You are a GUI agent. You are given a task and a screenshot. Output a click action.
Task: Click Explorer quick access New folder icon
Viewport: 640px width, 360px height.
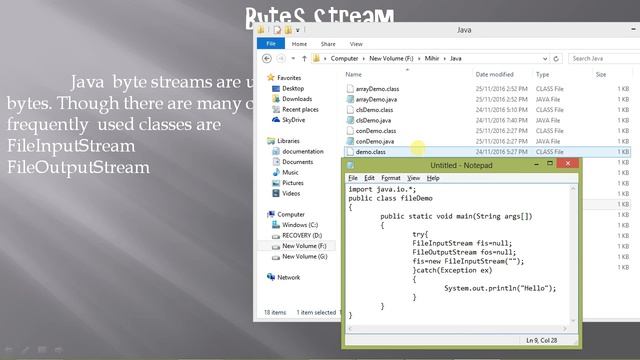[x=288, y=30]
